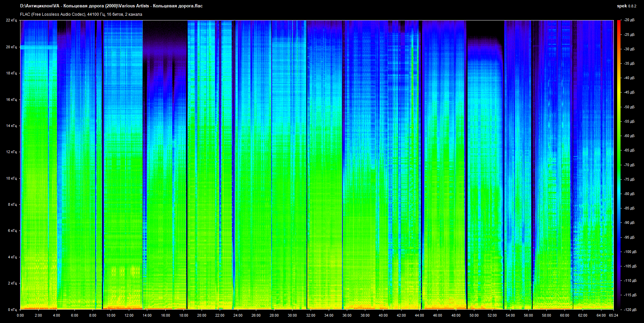Click the red top of the color scale bar

[619, 22]
